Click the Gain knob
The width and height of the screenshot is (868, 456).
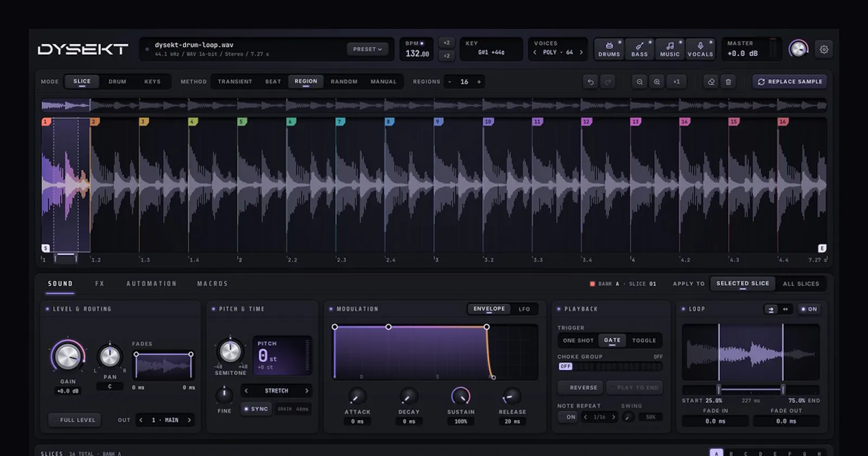tap(68, 357)
